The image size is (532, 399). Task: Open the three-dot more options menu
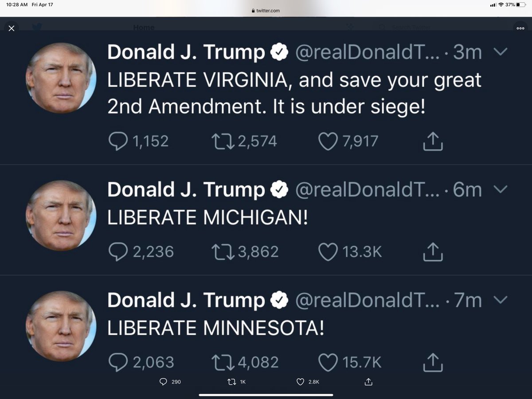[x=520, y=28]
